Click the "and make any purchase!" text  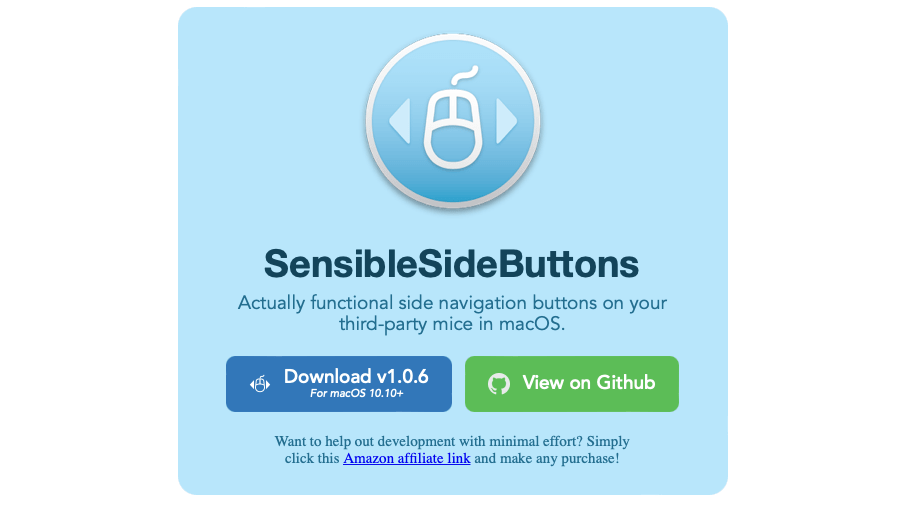[x=547, y=459]
